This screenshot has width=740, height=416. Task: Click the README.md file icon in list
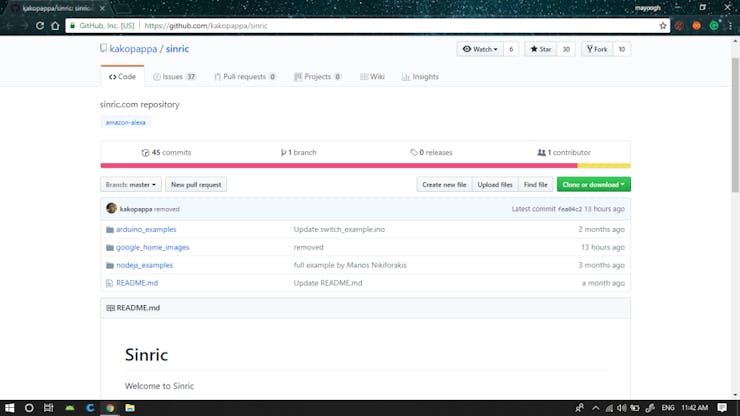click(x=109, y=283)
